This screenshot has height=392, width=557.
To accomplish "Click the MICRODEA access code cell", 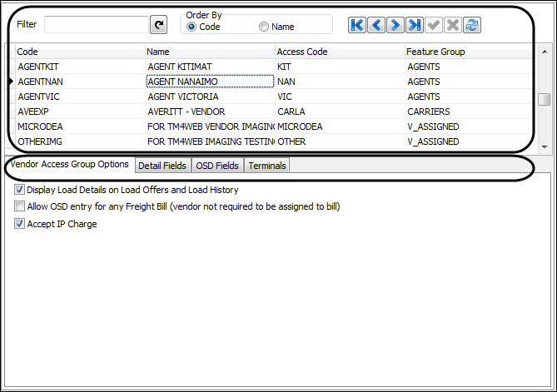I will pos(340,127).
